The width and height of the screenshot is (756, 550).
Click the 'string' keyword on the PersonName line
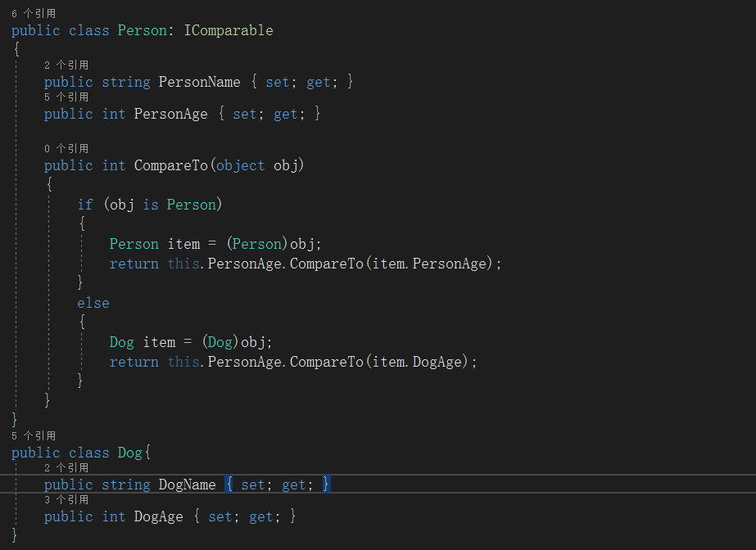click(126, 82)
